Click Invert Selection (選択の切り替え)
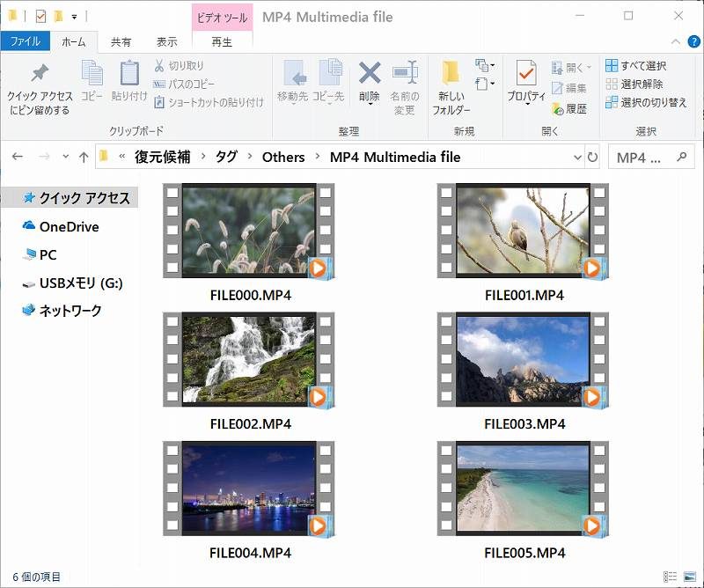The width and height of the screenshot is (704, 588). coord(645,103)
